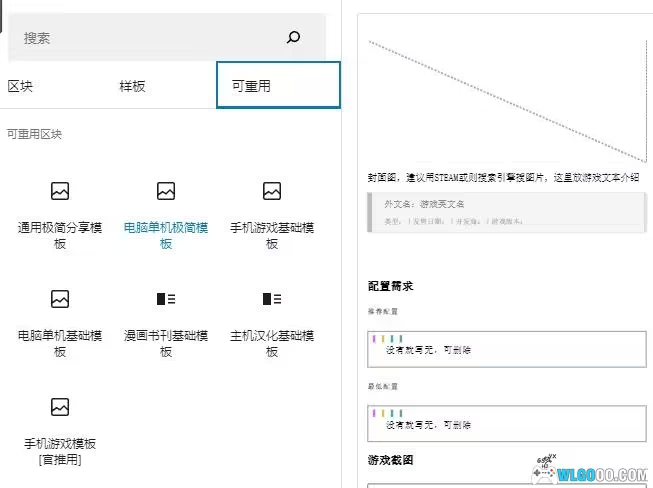Click image icon for 电脑单机基础模板
The image size is (653, 488).
pyautogui.click(x=60, y=299)
